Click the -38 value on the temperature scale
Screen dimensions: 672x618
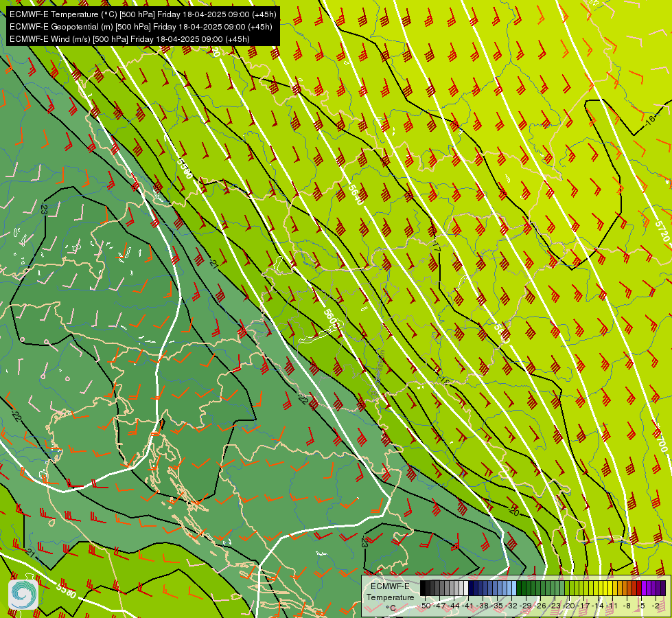click(x=482, y=606)
